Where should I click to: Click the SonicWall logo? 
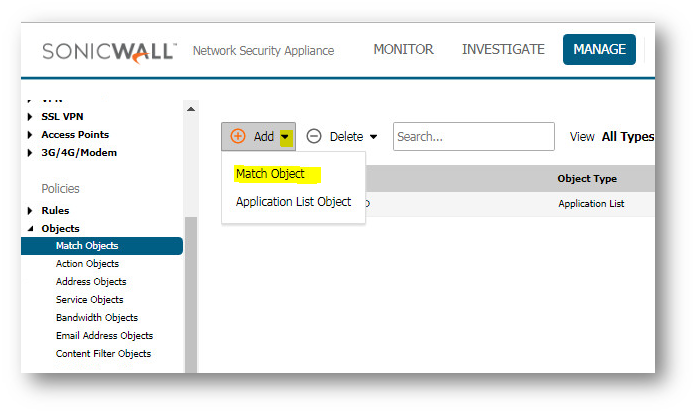(109, 50)
